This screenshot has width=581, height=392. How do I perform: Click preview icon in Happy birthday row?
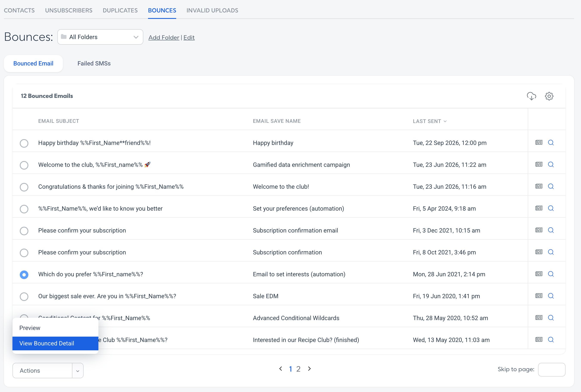[539, 142]
